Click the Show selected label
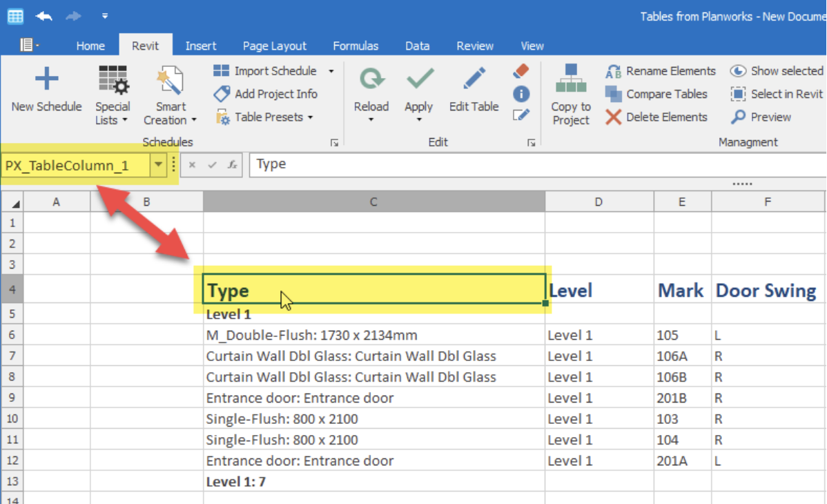 (x=787, y=71)
